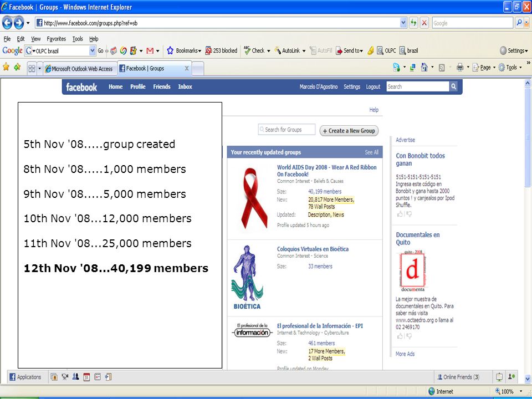Click the See All groups link
The image size is (532, 399).
coord(371,152)
